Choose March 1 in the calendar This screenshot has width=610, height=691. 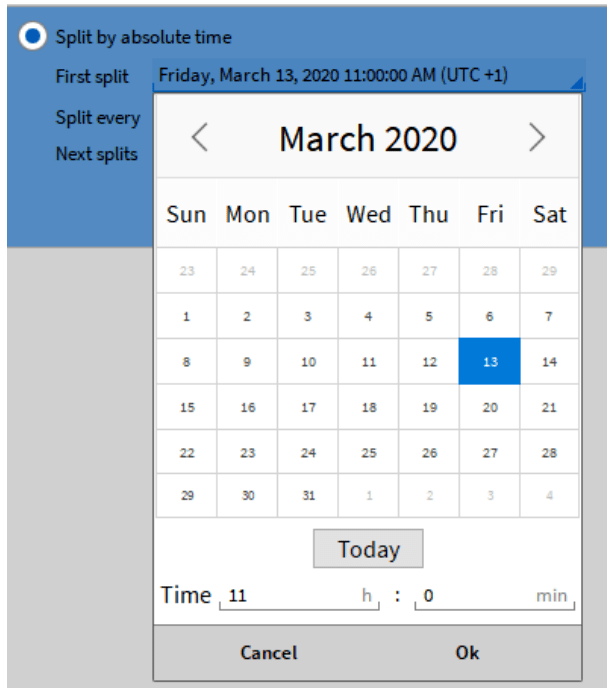tap(186, 317)
